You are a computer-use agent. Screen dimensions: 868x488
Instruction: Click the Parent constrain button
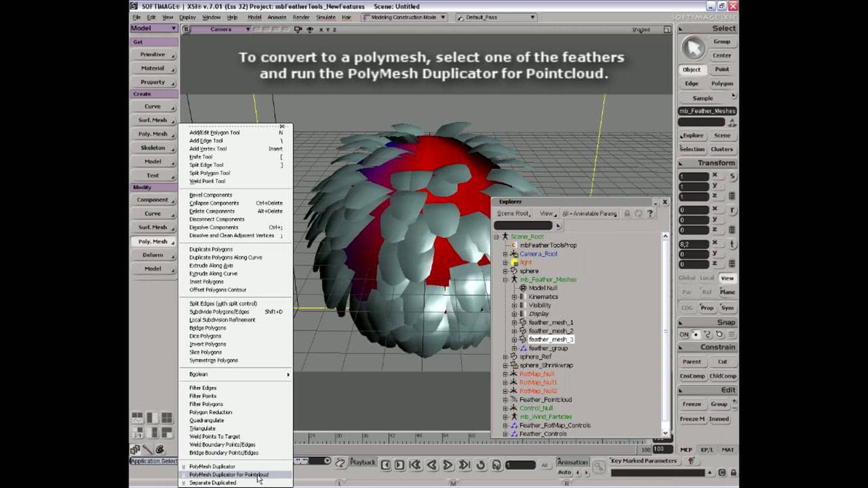click(x=692, y=361)
